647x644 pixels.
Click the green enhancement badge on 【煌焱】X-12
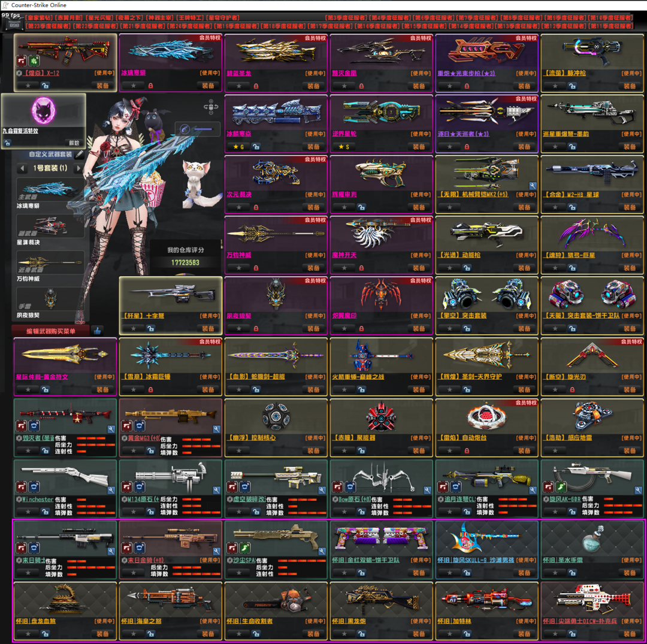point(34,61)
